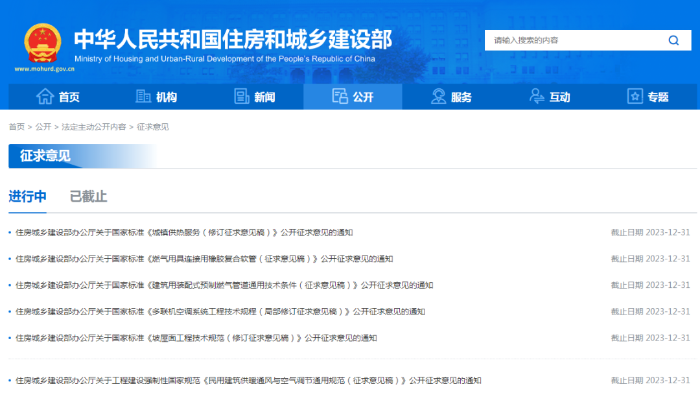Screen dimensions: 700x393
Task: Open the 新闻 nav label
Action: click(265, 97)
